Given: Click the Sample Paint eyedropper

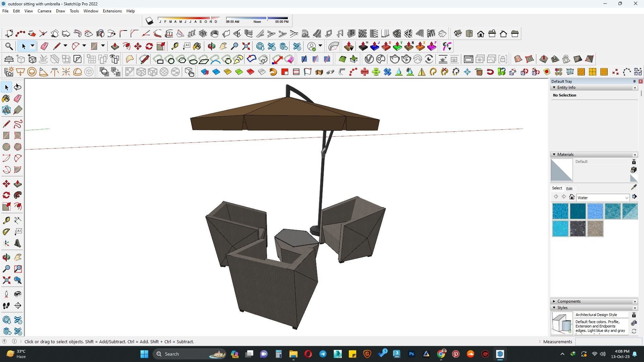Looking at the screenshot, I should point(634,187).
